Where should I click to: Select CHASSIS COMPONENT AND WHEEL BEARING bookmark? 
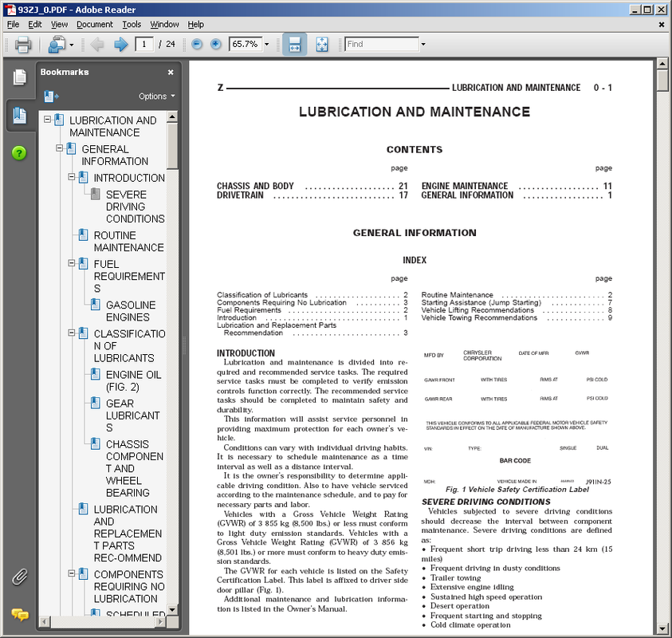click(135, 469)
